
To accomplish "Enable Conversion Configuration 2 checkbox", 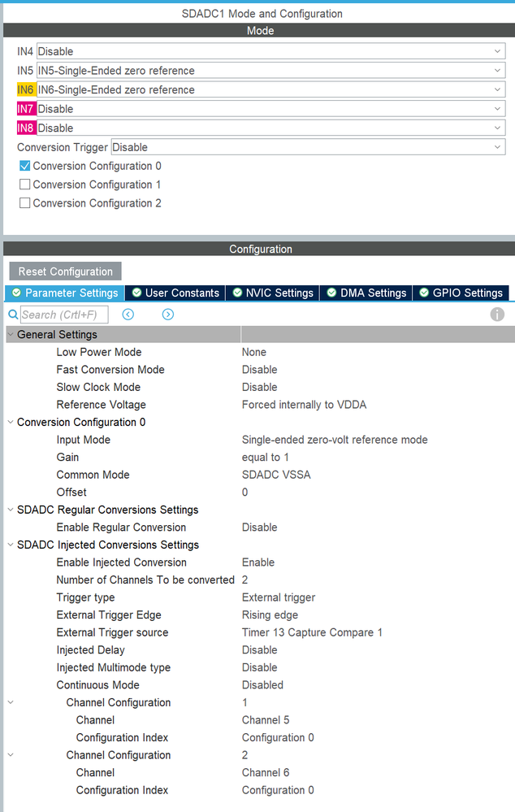I will (x=25, y=203).
